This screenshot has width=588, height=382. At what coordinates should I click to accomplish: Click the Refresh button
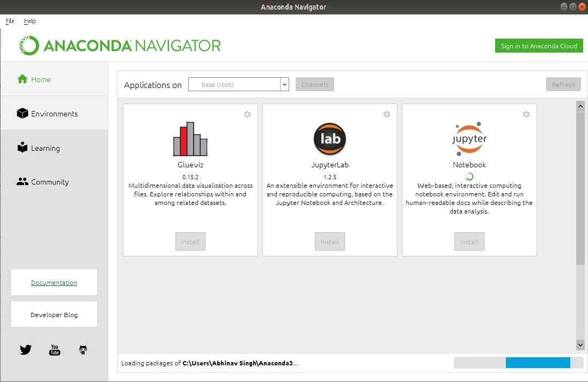[563, 85]
